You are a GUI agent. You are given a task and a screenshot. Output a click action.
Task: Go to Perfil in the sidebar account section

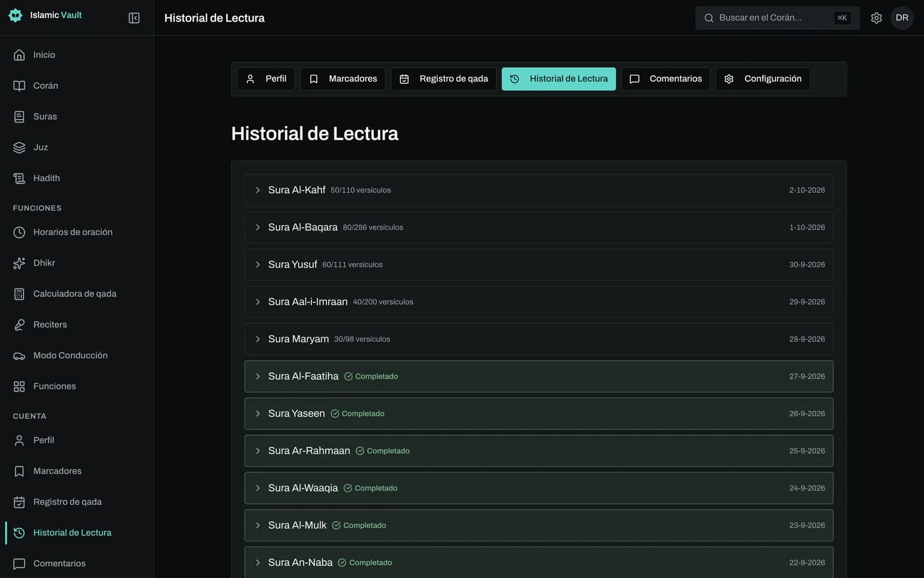(x=77, y=440)
